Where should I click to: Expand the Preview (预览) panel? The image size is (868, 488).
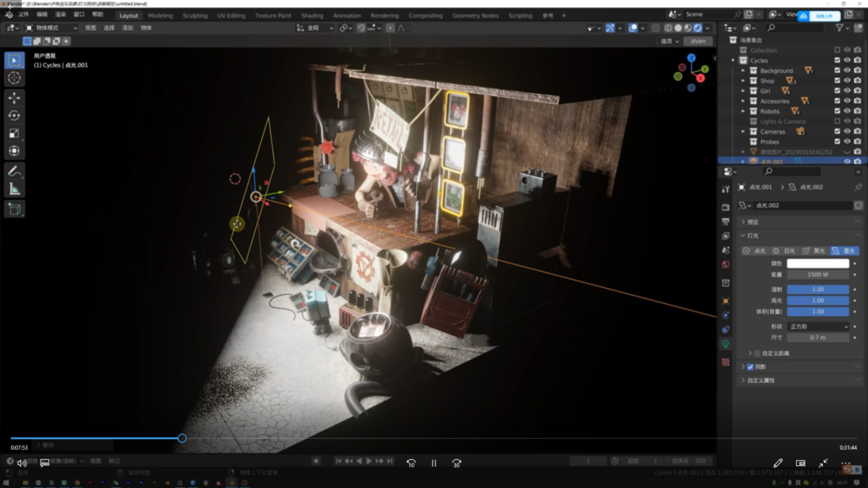743,222
